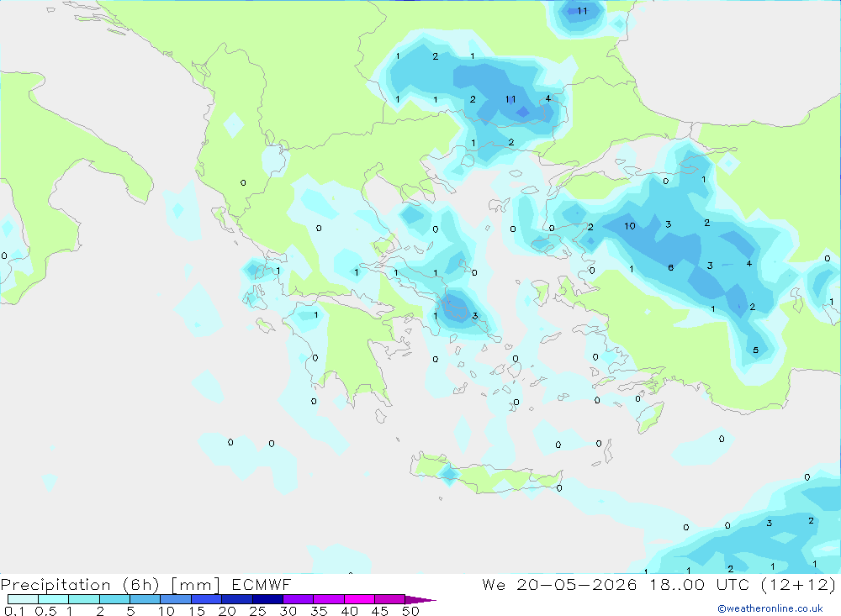The width and height of the screenshot is (841, 616).
Task: Click the legend label 45
Action: pos(380,611)
